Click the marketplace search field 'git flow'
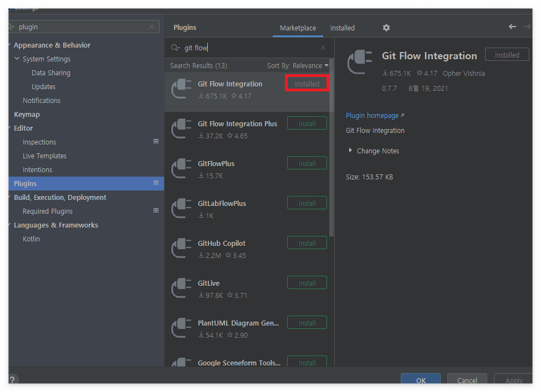The image size is (541, 392). (248, 48)
